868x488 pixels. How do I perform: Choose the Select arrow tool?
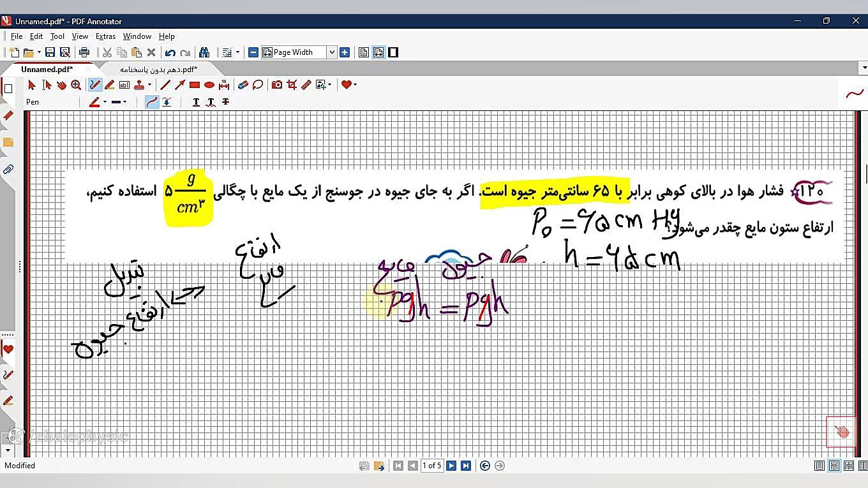point(32,85)
